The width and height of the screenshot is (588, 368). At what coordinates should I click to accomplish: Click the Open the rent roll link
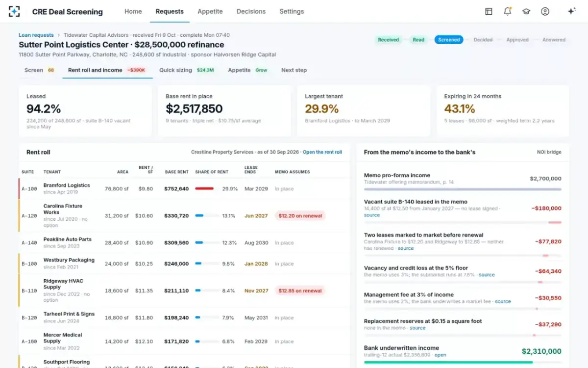tap(322, 152)
